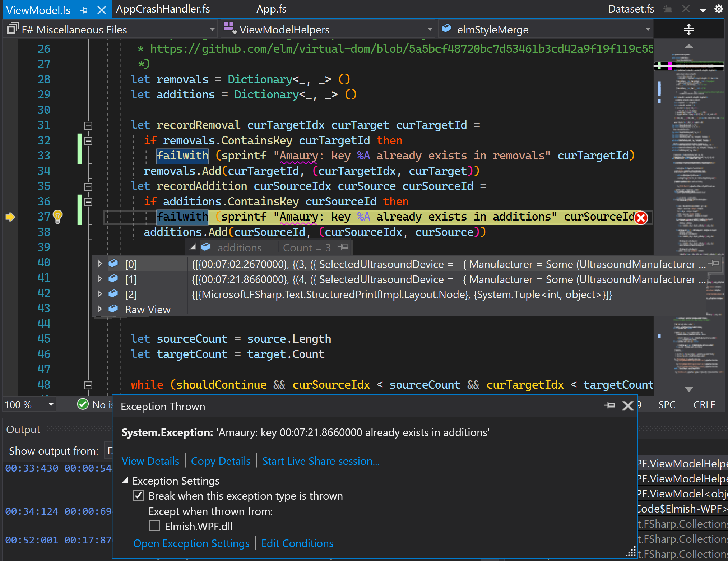
Task: Click the View Details link
Action: [x=150, y=461]
